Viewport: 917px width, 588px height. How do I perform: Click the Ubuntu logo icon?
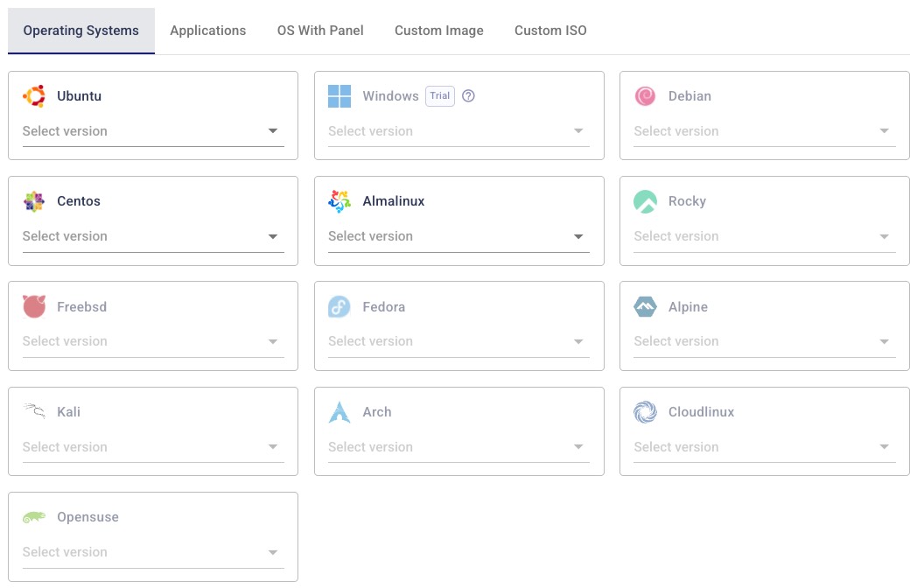pos(34,96)
